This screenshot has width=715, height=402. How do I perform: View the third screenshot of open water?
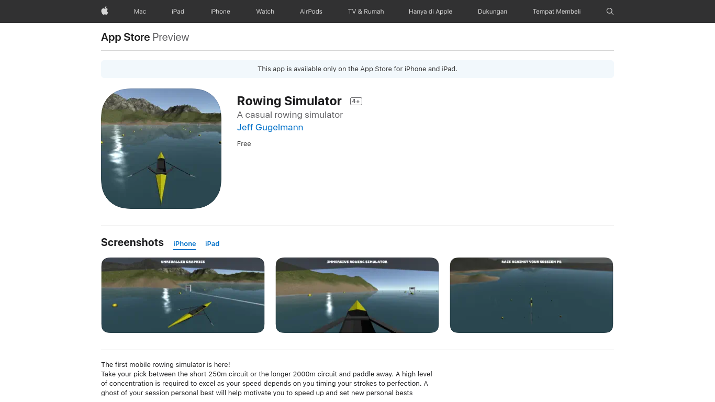tap(531, 295)
